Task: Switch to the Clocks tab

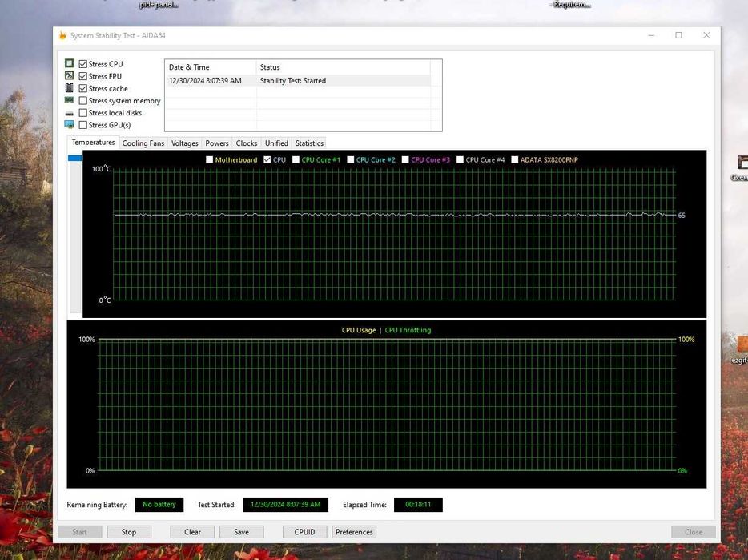Action: (x=247, y=143)
